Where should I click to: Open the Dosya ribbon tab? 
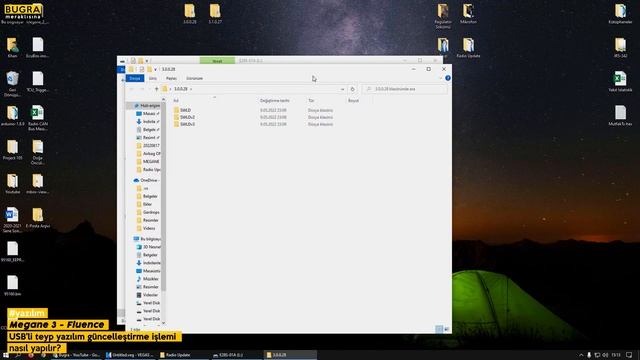click(x=135, y=78)
